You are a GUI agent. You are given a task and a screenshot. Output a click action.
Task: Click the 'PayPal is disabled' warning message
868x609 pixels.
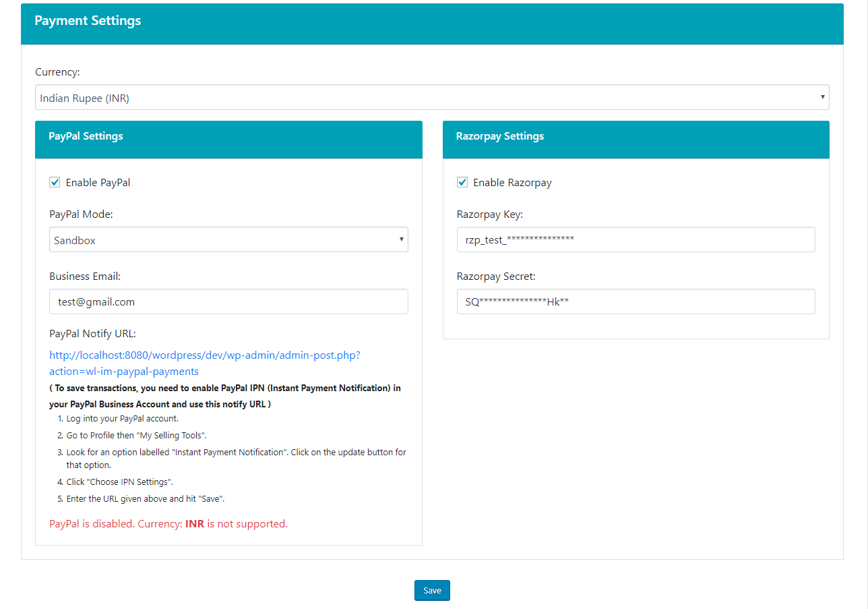point(168,524)
